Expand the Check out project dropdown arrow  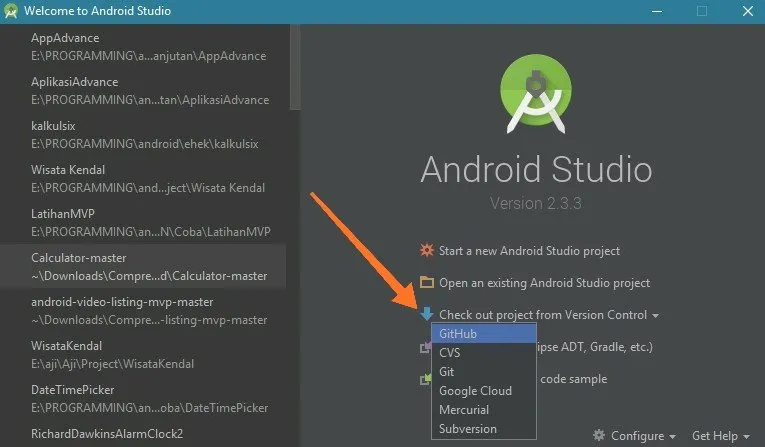[655, 316]
